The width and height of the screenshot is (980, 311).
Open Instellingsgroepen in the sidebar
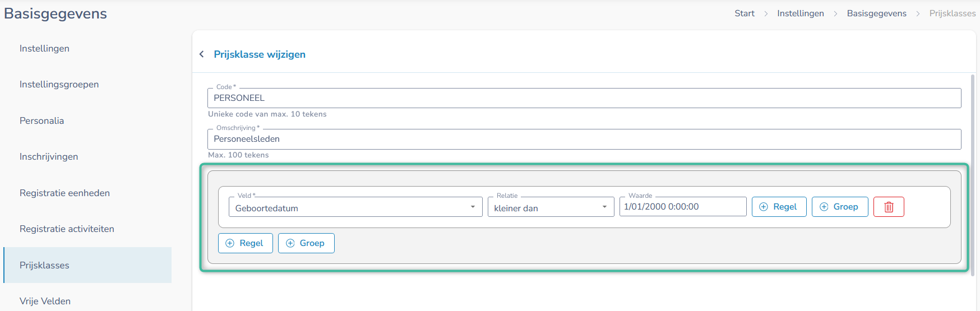click(x=59, y=85)
